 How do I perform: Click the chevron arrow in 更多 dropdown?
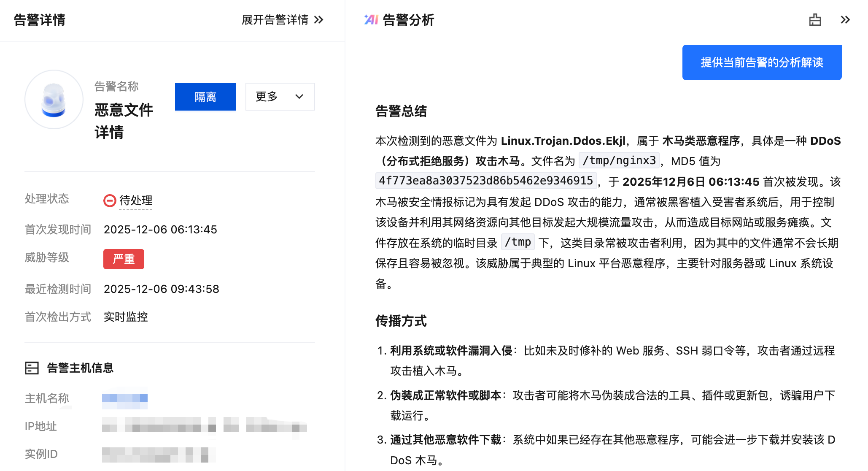pyautogui.click(x=299, y=97)
